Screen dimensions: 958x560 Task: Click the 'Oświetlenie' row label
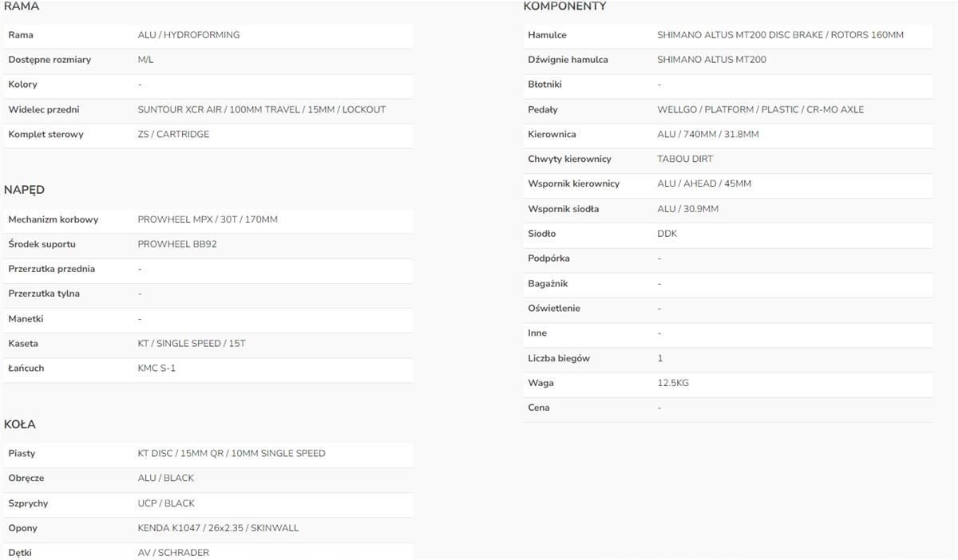554,308
